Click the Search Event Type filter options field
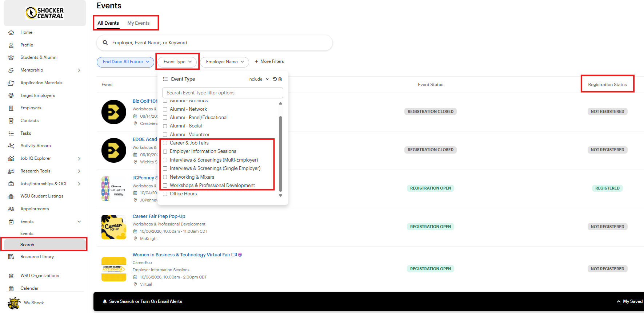644x313 pixels. (x=223, y=93)
